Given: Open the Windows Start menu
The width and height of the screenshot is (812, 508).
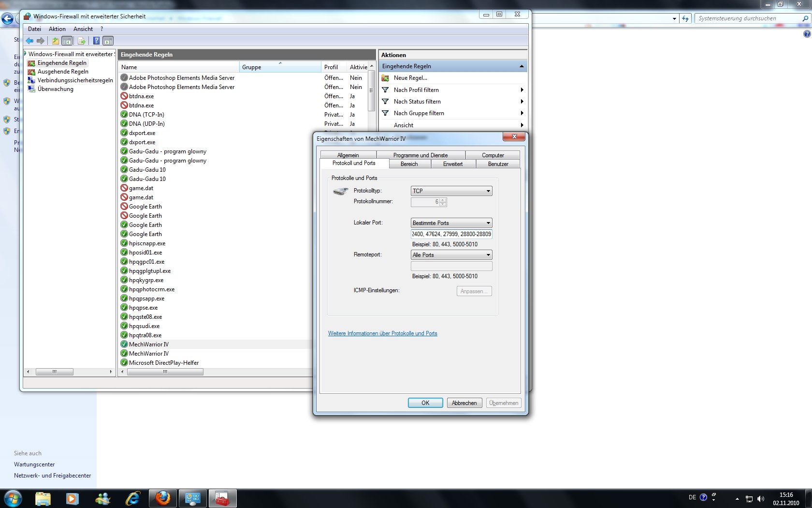Looking at the screenshot, I should (x=13, y=498).
